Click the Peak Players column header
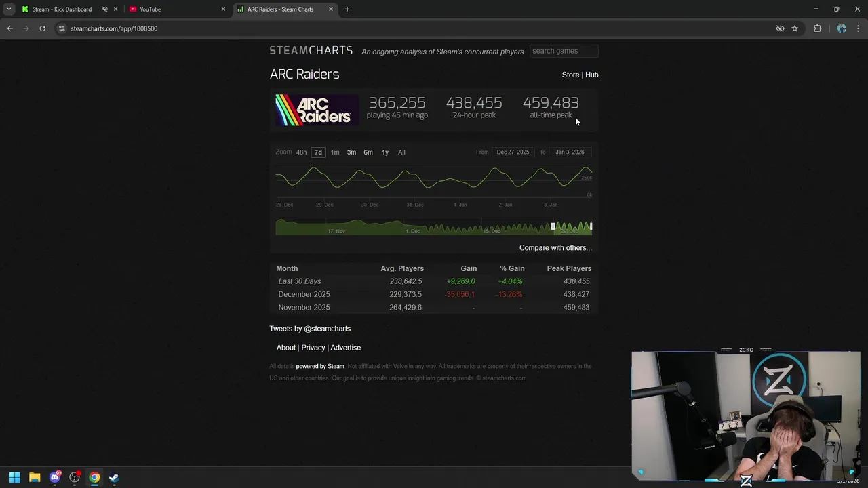868x488 pixels. 569,268
